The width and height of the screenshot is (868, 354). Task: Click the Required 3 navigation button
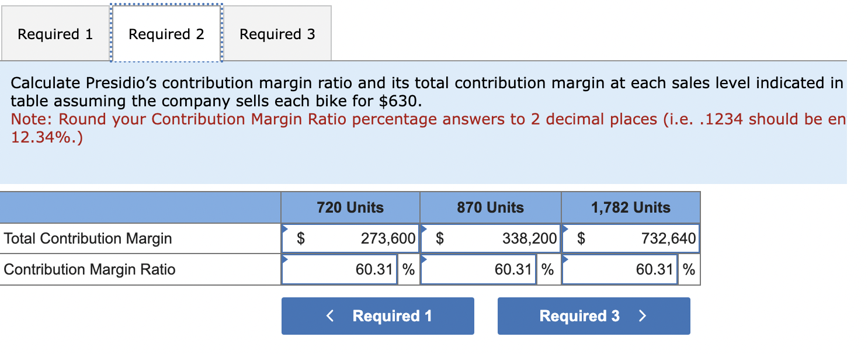(593, 316)
